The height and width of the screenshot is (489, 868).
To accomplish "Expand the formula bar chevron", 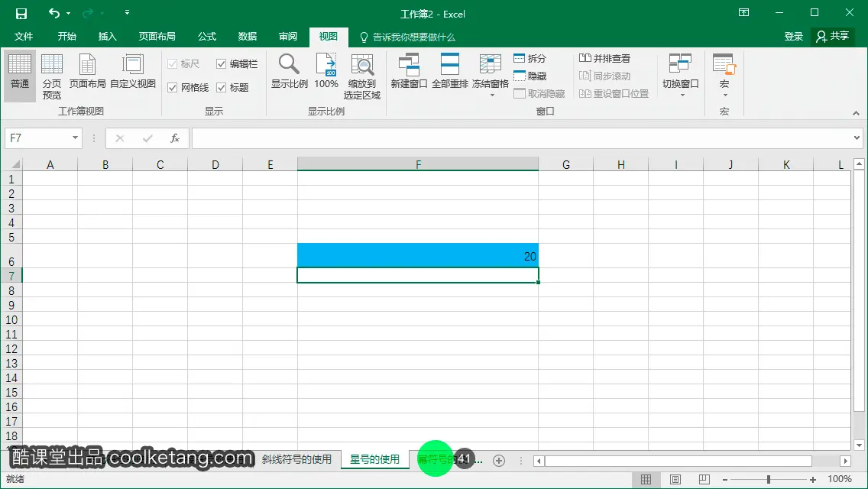I will pyautogui.click(x=857, y=138).
